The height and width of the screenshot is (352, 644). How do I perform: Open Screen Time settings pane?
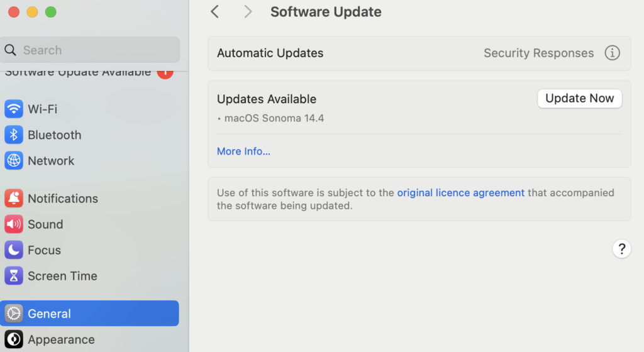62,275
